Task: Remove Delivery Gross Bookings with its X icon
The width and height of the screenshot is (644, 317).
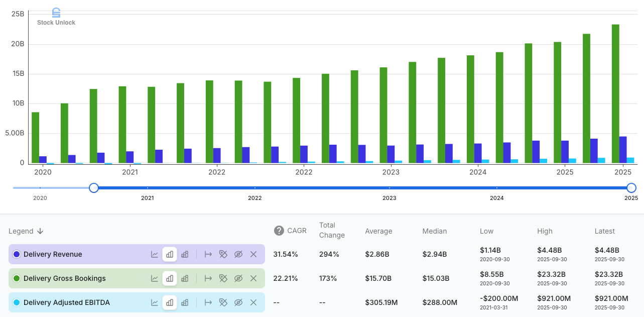Action: click(x=253, y=278)
